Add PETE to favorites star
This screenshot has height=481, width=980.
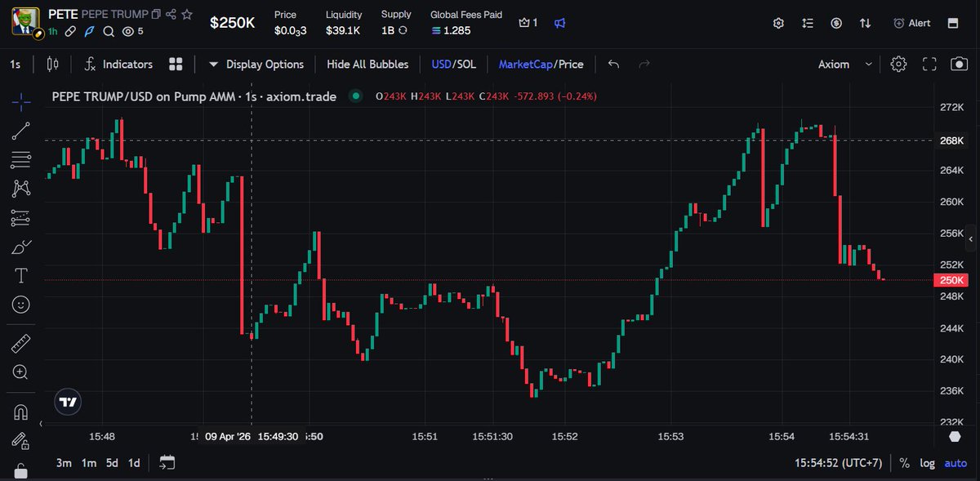(187, 15)
